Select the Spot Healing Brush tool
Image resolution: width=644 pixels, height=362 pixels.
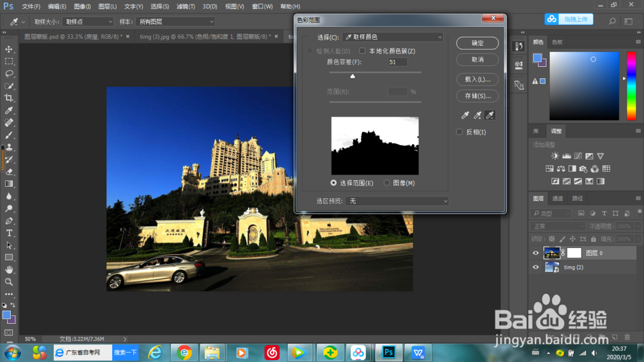(x=8, y=123)
